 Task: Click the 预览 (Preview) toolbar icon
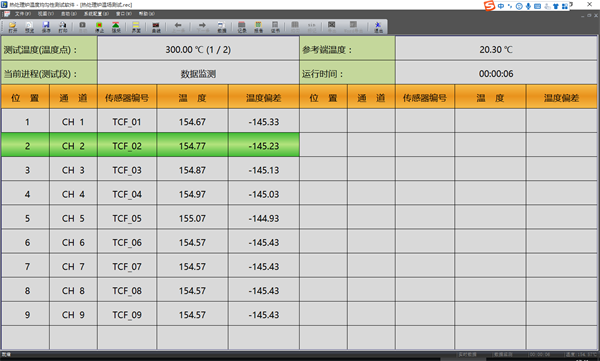[29, 27]
